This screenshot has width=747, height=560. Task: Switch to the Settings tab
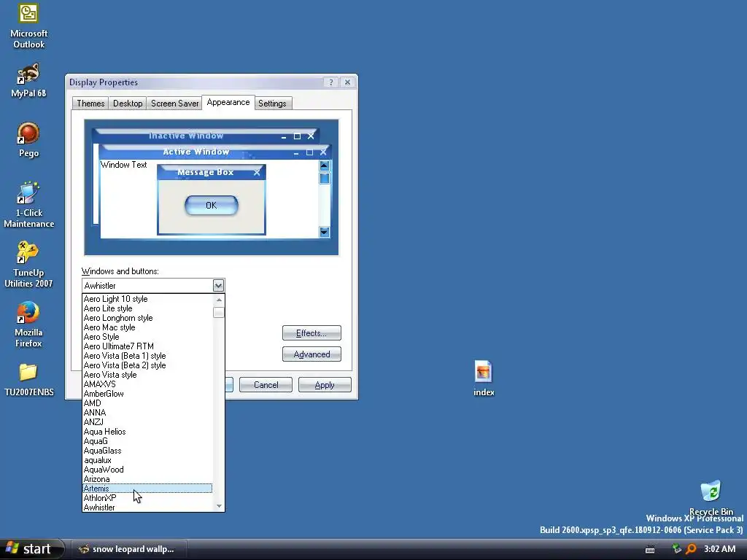click(x=273, y=104)
